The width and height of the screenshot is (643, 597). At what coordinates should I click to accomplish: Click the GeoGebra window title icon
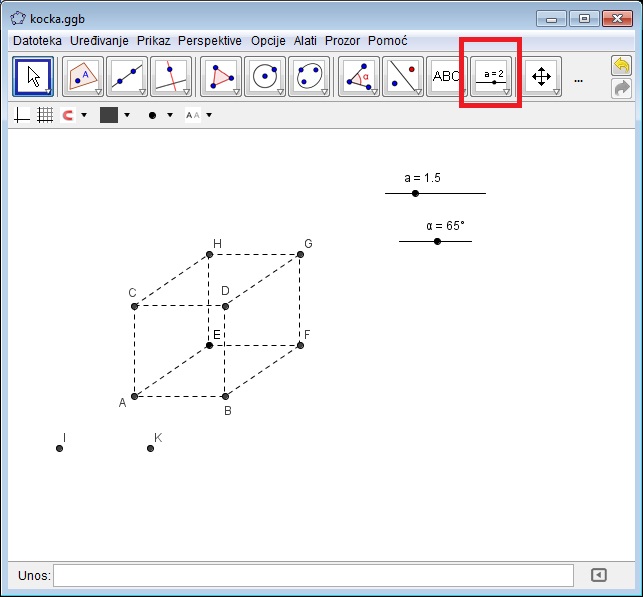click(18, 18)
